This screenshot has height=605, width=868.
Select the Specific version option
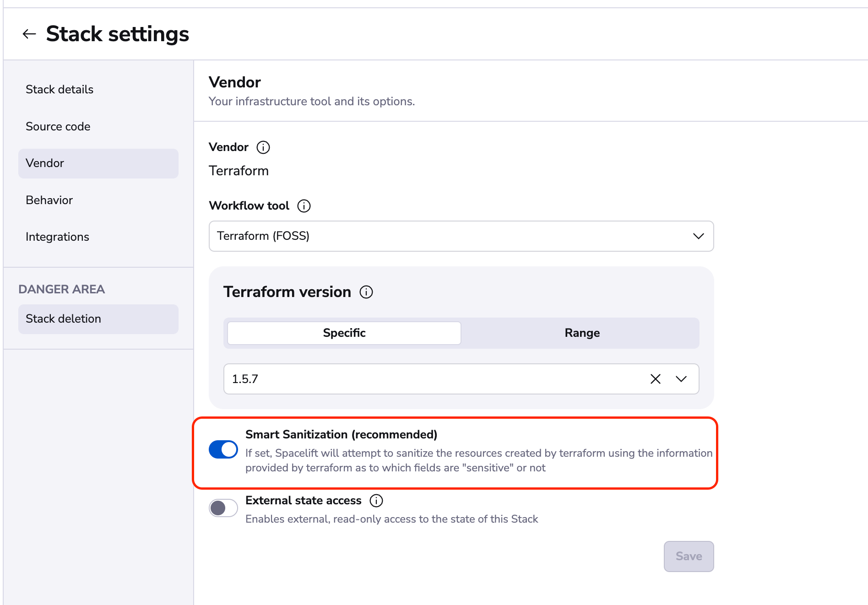(344, 333)
